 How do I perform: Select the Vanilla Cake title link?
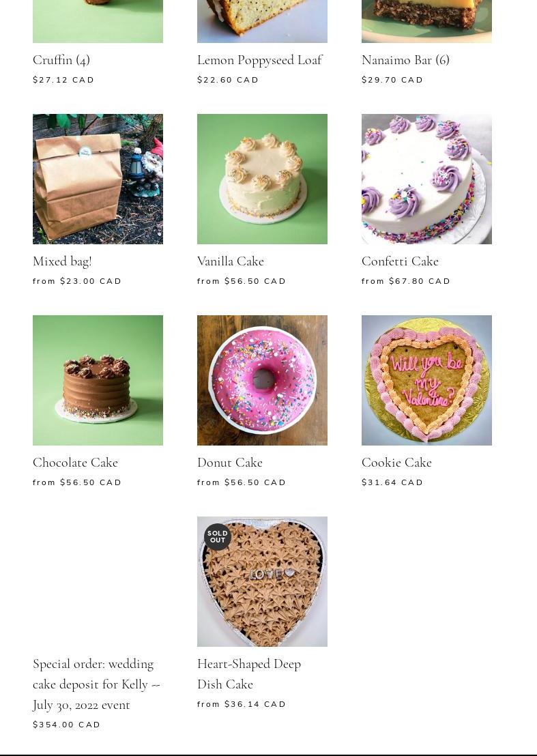(x=231, y=261)
